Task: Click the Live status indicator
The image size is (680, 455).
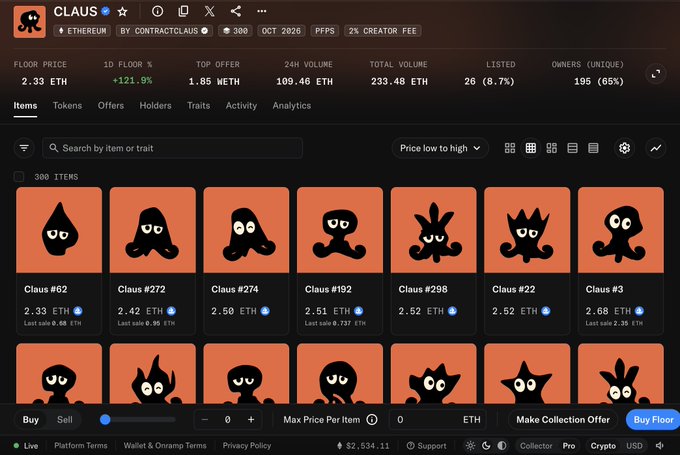Action: point(26,445)
